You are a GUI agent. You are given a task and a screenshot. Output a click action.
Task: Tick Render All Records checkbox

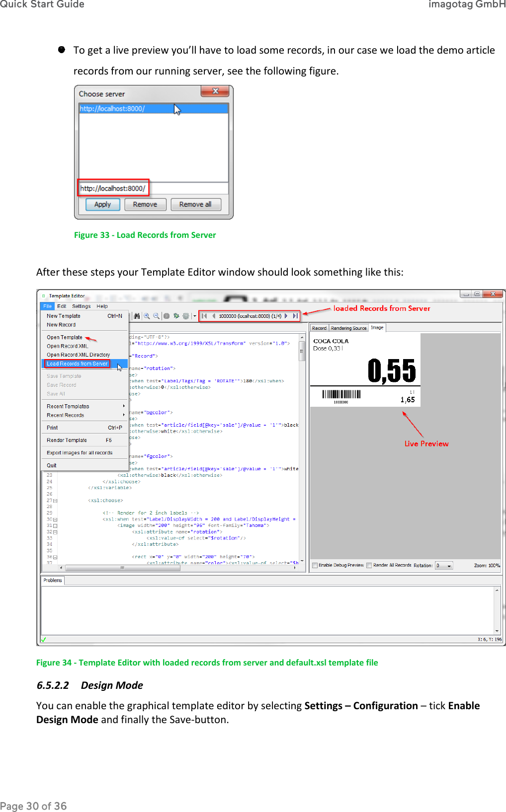pyautogui.click(x=369, y=565)
